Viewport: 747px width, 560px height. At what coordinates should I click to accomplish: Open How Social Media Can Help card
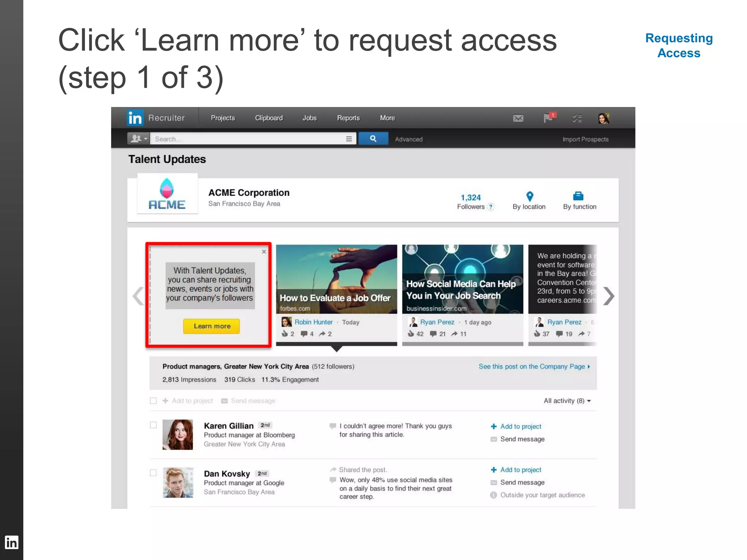coord(462,279)
